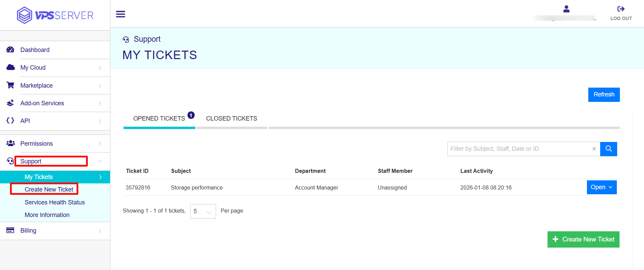Click the Department column header

(310, 171)
